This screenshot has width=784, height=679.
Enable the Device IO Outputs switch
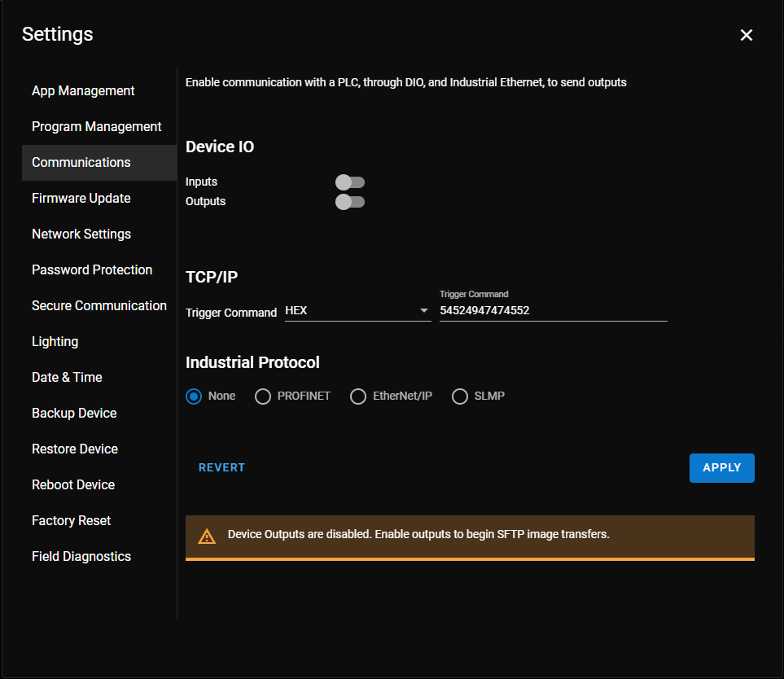coord(349,201)
